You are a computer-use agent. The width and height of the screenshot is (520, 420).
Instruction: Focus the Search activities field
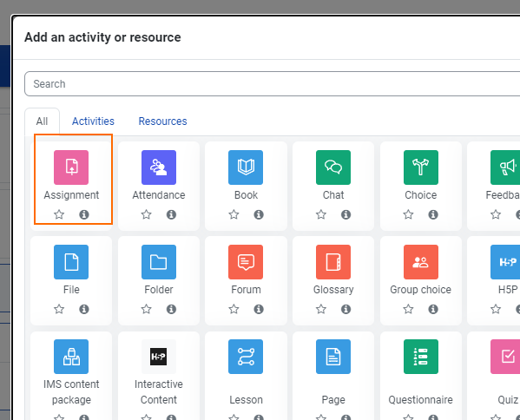tap(272, 84)
